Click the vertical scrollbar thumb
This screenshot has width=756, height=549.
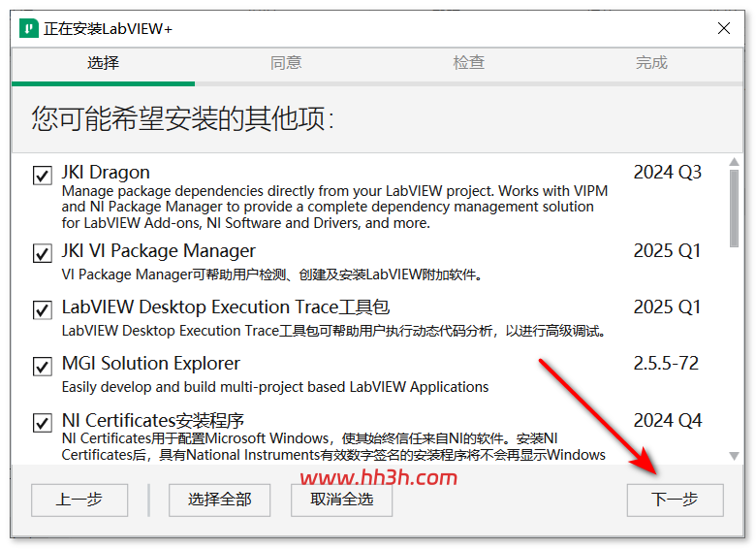pyautogui.click(x=734, y=209)
